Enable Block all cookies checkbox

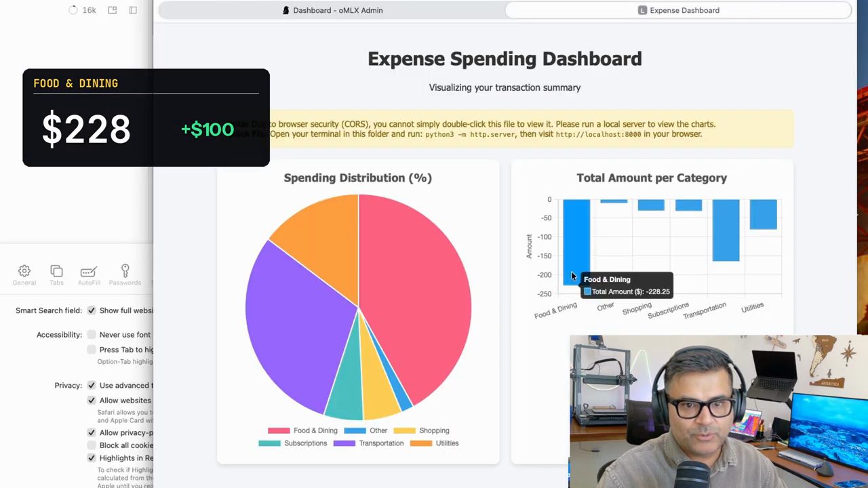92,445
